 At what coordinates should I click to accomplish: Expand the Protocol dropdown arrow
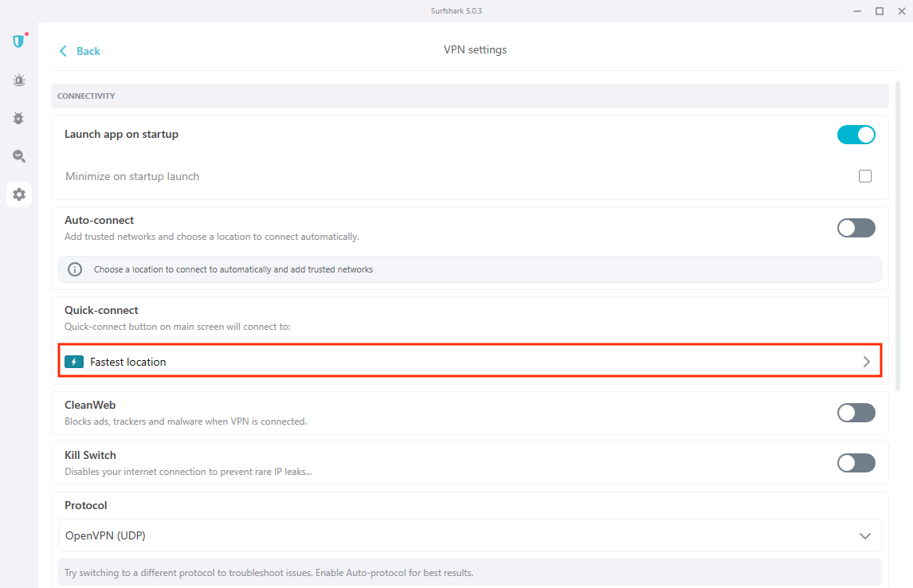point(865,536)
